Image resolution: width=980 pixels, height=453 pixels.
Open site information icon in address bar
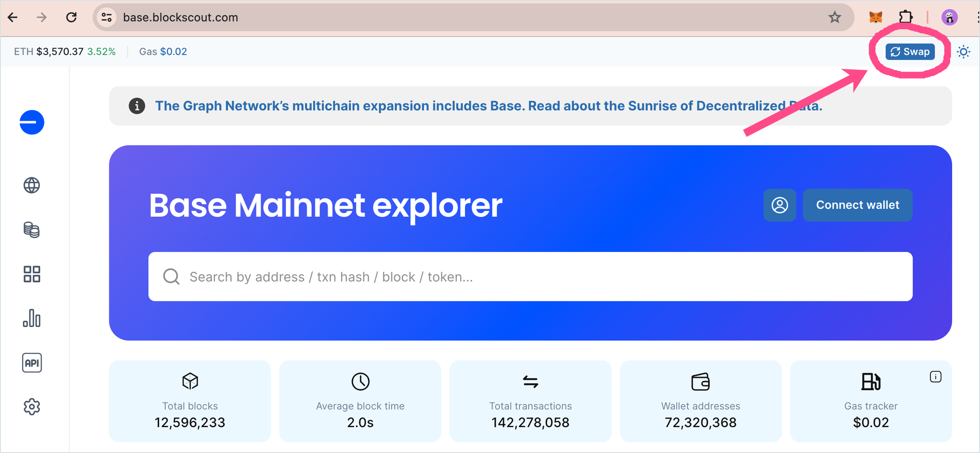coord(106,18)
